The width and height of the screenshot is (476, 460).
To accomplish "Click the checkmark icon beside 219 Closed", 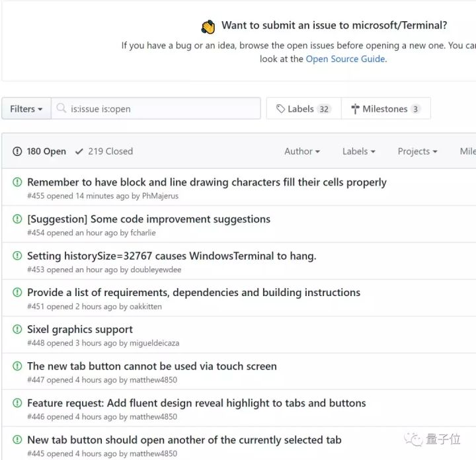I will [x=79, y=151].
